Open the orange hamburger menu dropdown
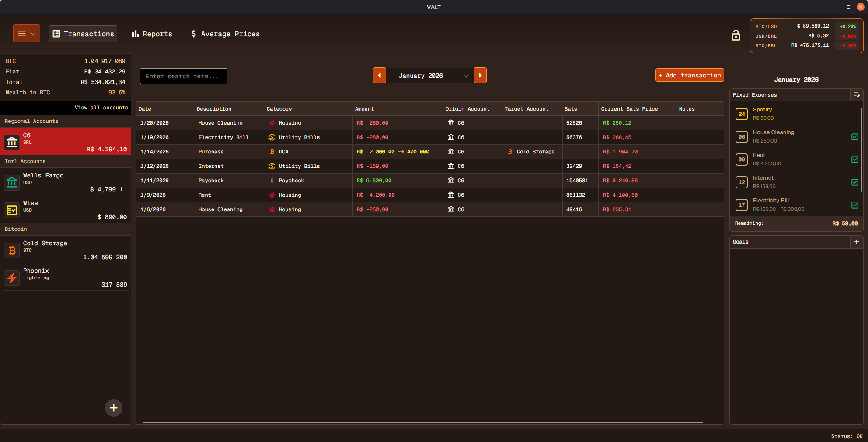This screenshot has width=868, height=442. [27, 34]
